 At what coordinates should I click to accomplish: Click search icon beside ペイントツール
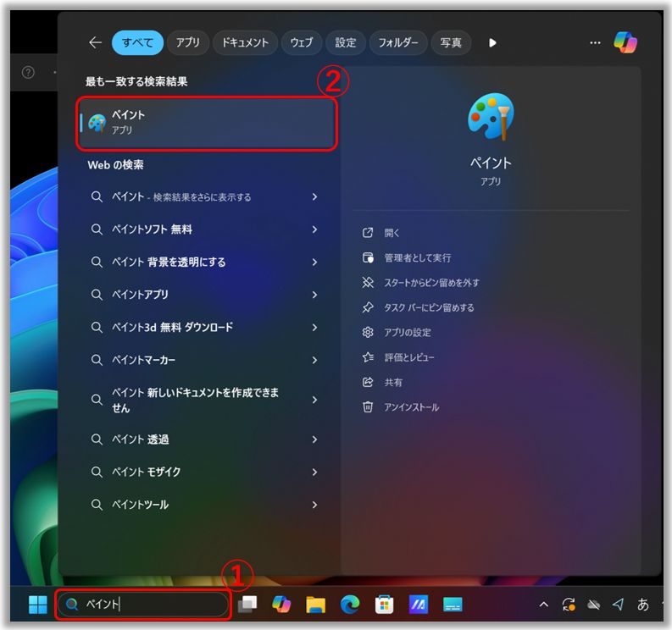97,505
